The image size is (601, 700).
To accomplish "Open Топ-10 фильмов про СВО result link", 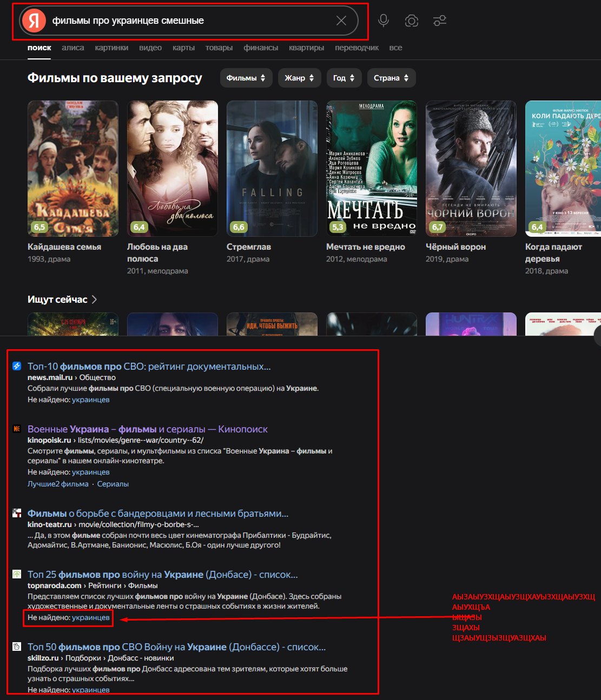I will tap(149, 366).
